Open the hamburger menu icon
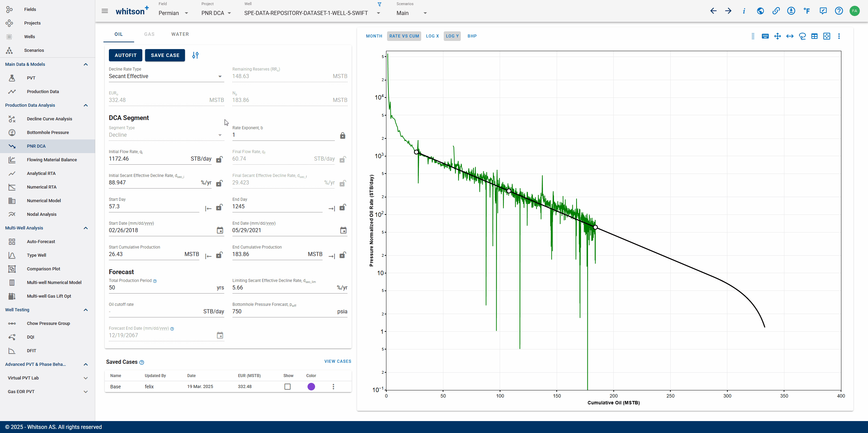 105,11
